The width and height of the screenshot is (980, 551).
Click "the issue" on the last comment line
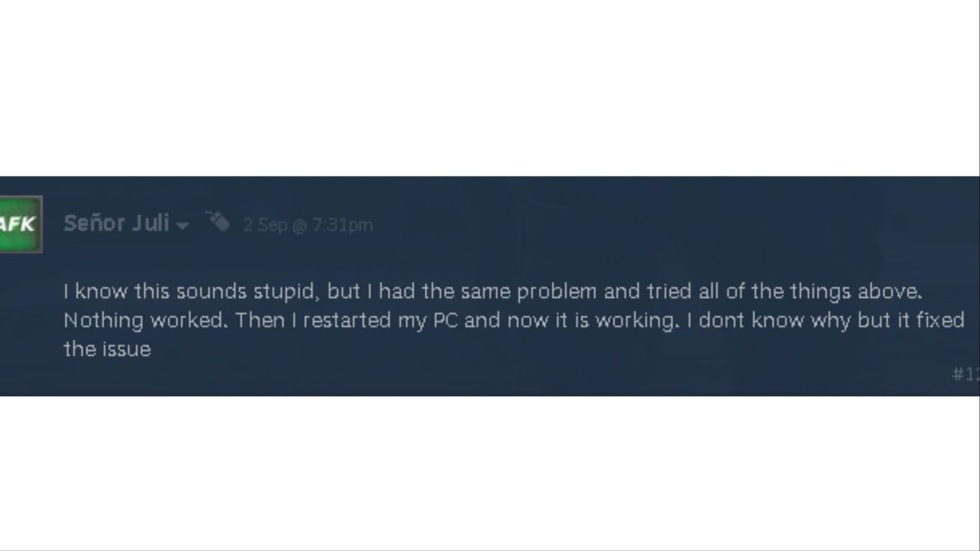107,349
